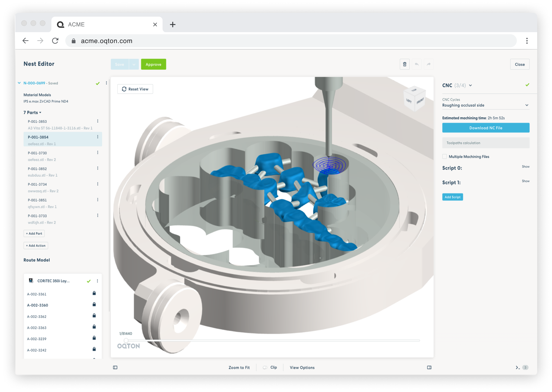Viewport: 552px width, 392px height.
Task: Click the undo arrow icon
Action: pyautogui.click(x=417, y=64)
